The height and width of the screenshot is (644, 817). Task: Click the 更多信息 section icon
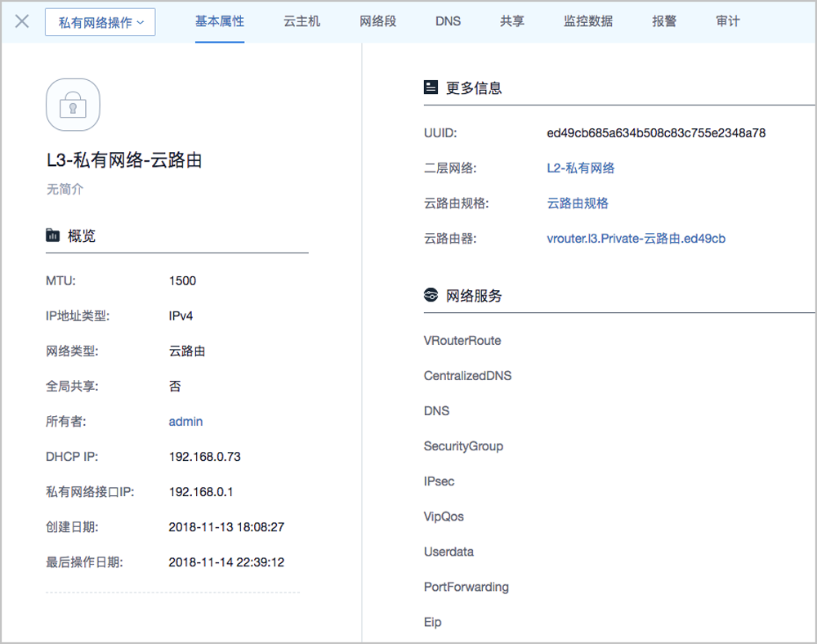[431, 87]
